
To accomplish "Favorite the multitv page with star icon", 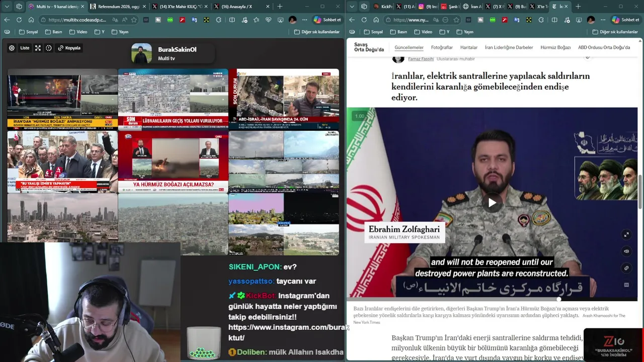I will pos(134,20).
